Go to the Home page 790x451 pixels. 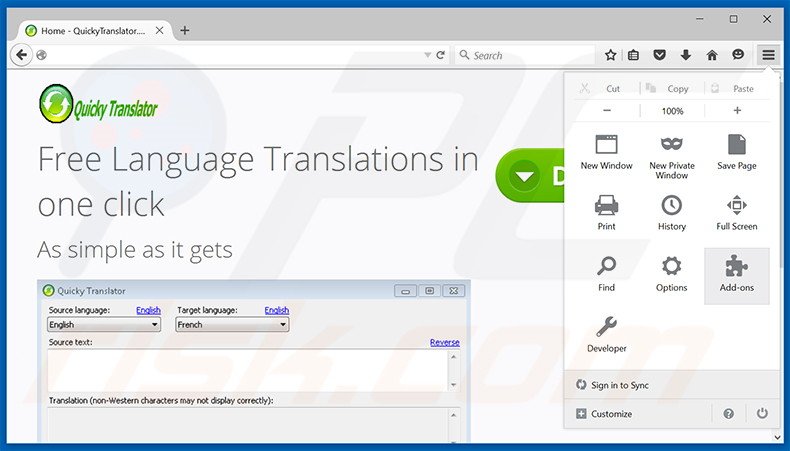712,55
